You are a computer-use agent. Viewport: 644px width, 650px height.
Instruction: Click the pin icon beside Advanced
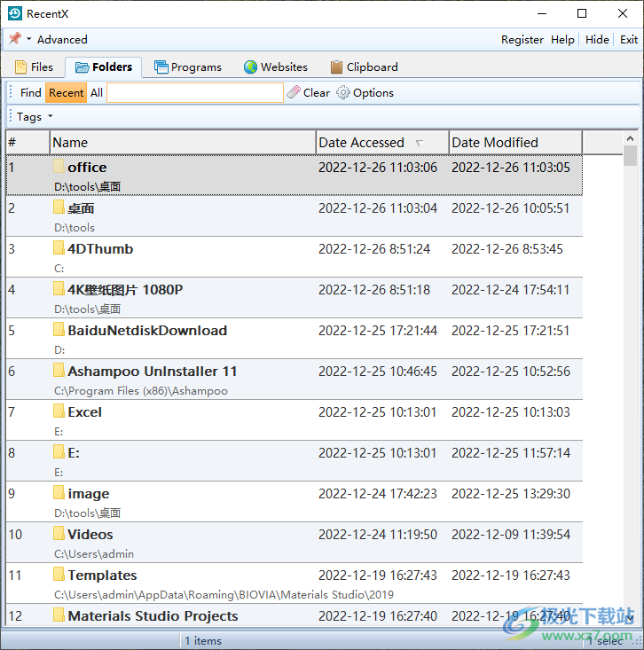[15, 39]
